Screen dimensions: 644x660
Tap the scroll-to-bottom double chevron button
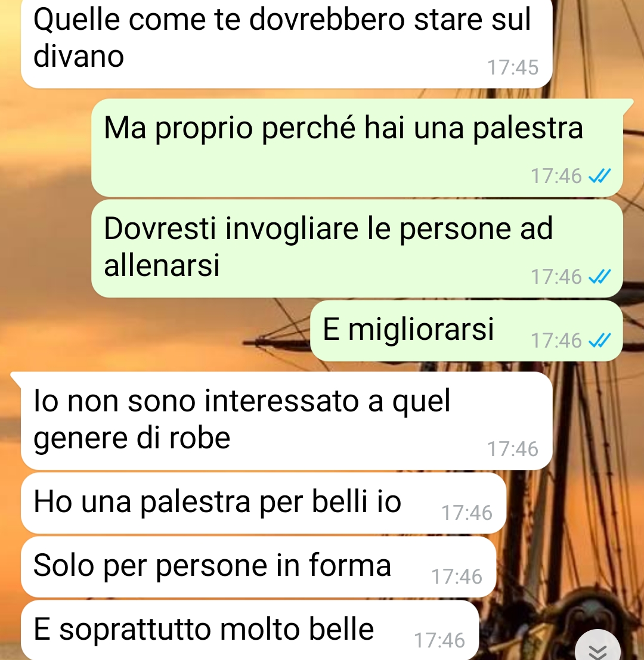pyautogui.click(x=597, y=648)
